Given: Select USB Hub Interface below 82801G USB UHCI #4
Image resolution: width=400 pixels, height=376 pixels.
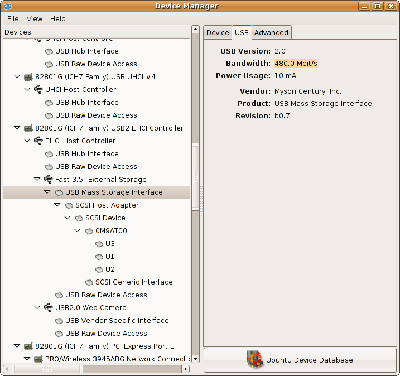Looking at the screenshot, I should [87, 103].
